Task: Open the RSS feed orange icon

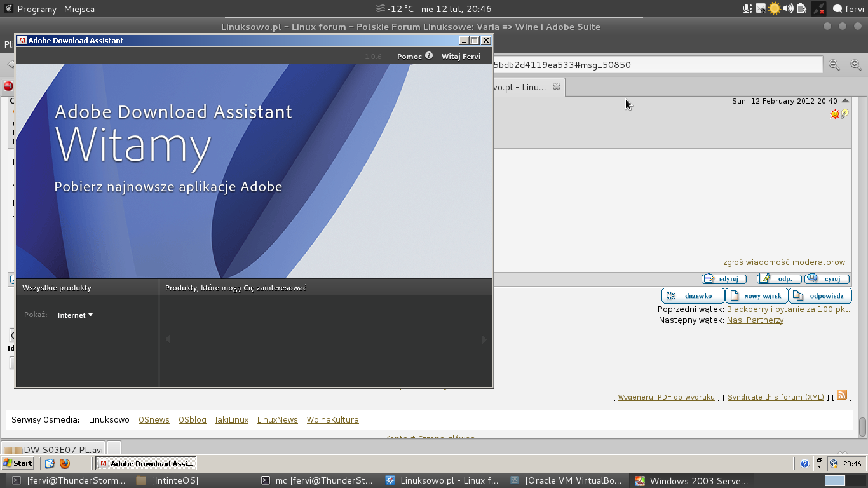Action: (x=842, y=395)
